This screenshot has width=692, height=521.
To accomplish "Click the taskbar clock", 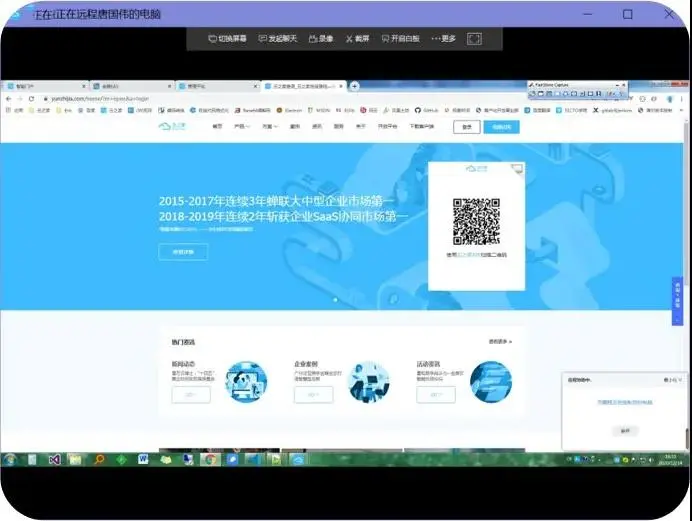I will click(x=670, y=460).
